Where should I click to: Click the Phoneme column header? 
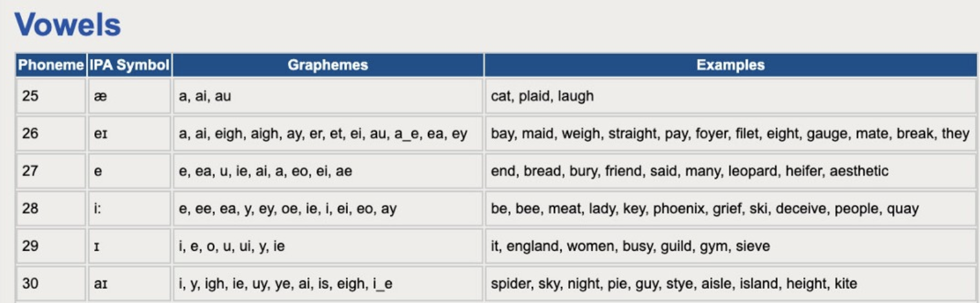pos(51,65)
